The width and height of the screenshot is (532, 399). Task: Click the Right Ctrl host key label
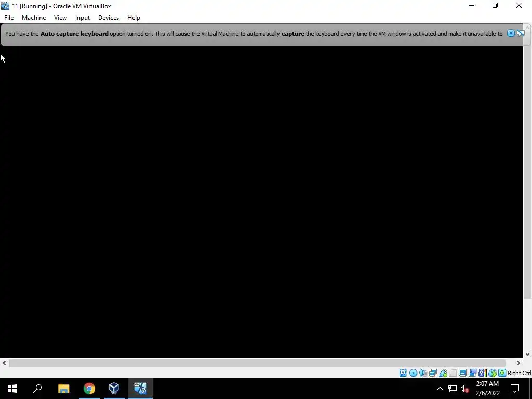pyautogui.click(x=519, y=373)
